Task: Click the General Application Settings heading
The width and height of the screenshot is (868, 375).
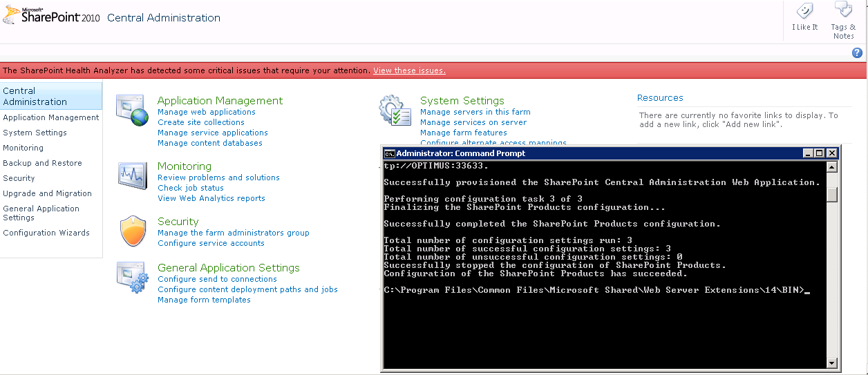Action: pyautogui.click(x=229, y=268)
